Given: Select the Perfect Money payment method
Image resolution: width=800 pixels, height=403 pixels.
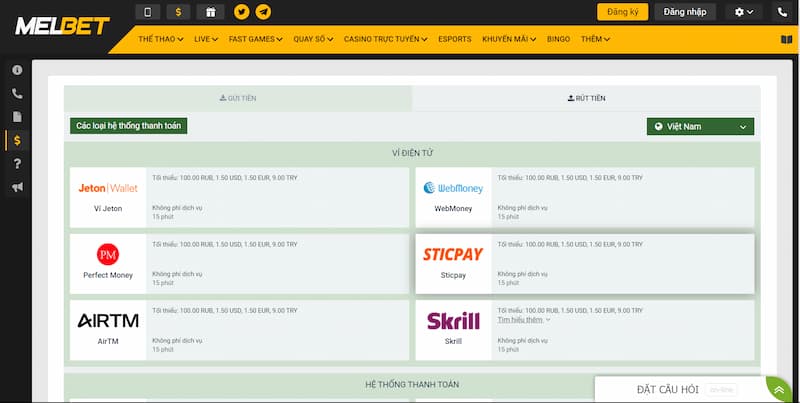Looking at the screenshot, I should pos(108,262).
